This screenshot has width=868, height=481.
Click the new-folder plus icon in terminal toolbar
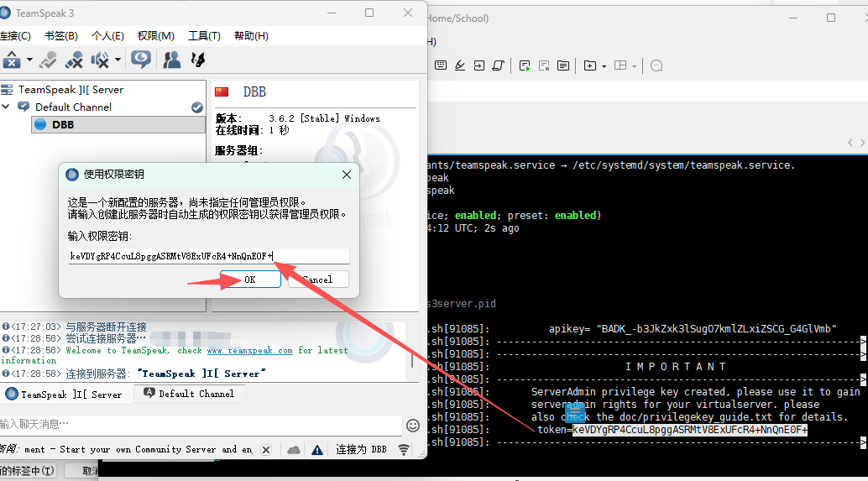pyautogui.click(x=590, y=65)
